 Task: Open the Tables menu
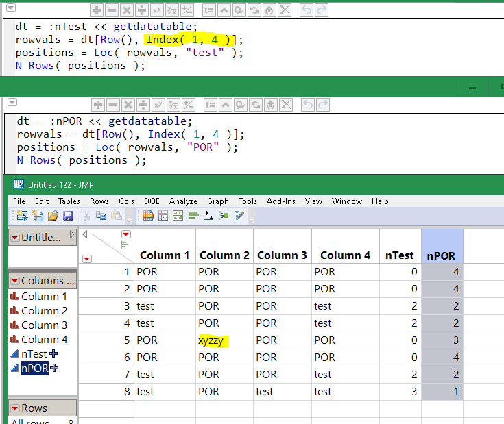(69, 201)
